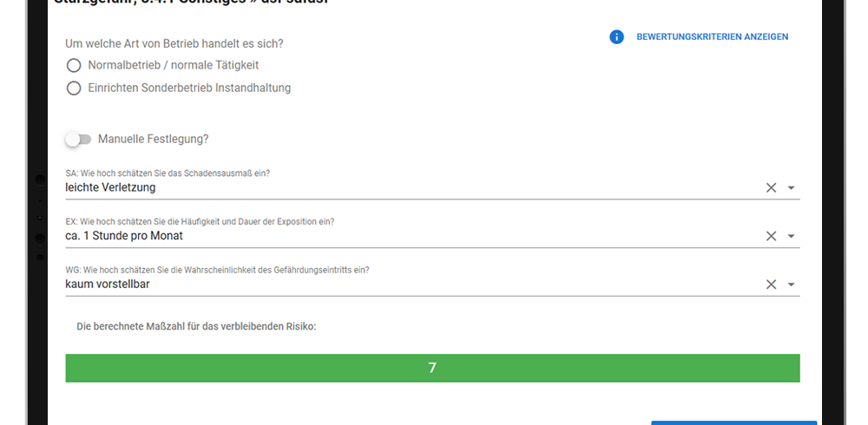The width and height of the screenshot is (868, 425).
Task: Clear the 'leichte Verletzung' selection with X
Action: (771, 187)
